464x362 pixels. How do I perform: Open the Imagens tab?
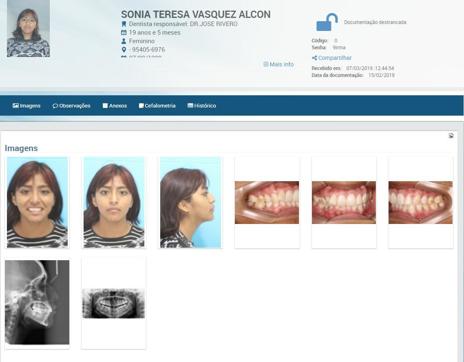coord(26,106)
